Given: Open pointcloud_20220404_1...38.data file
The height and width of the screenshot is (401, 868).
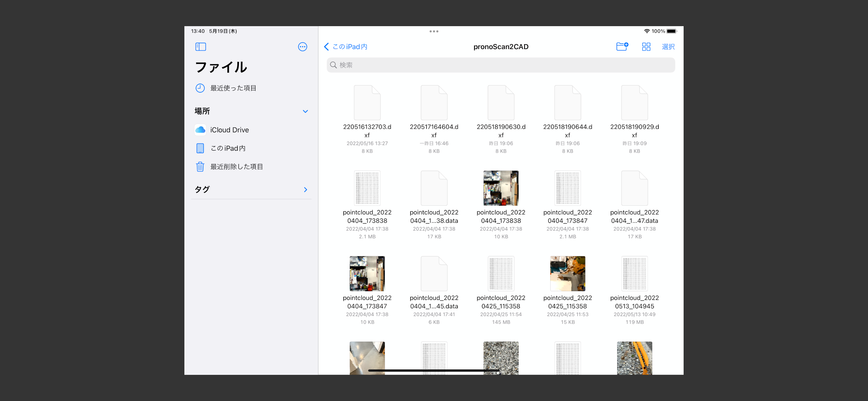Looking at the screenshot, I should pyautogui.click(x=434, y=205).
